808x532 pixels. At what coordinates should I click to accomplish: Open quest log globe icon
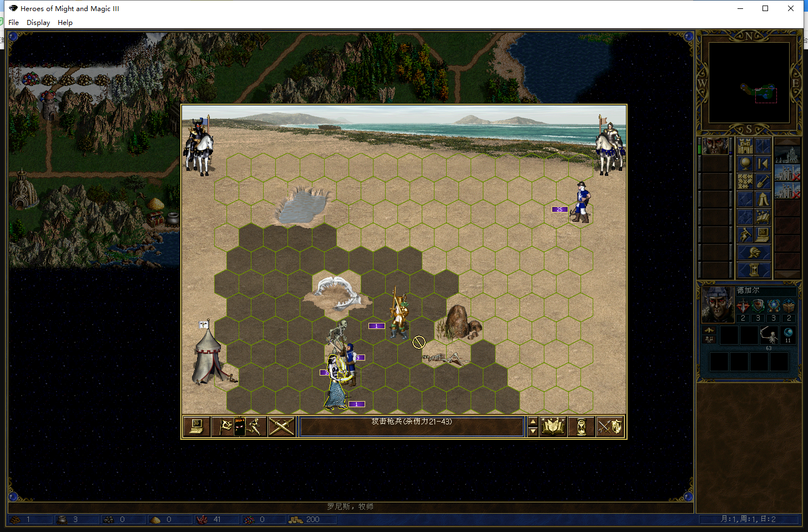click(x=745, y=163)
